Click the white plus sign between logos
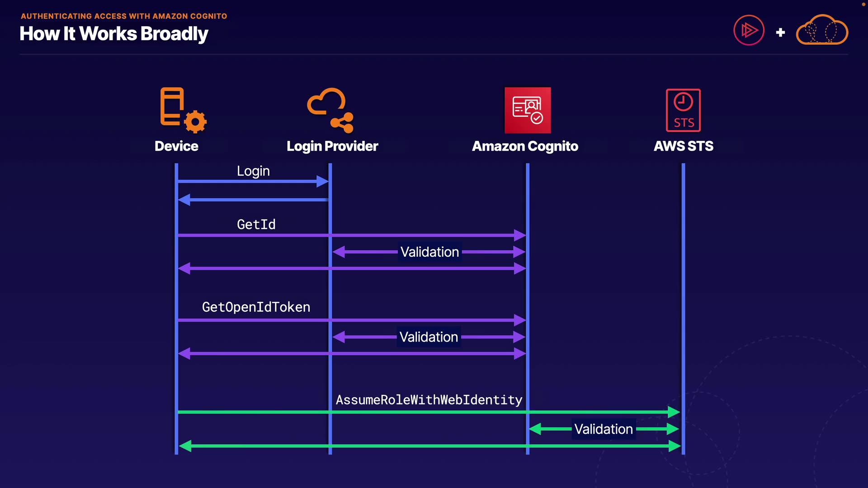868x488 pixels. tap(780, 33)
